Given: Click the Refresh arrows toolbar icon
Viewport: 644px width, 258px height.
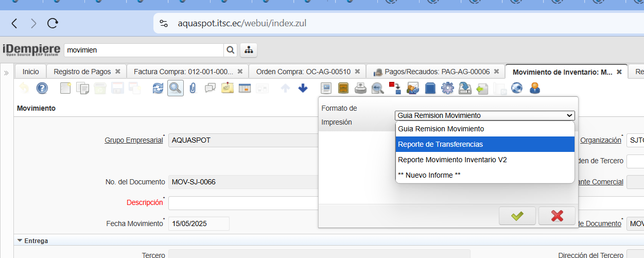Looking at the screenshot, I should [158, 88].
